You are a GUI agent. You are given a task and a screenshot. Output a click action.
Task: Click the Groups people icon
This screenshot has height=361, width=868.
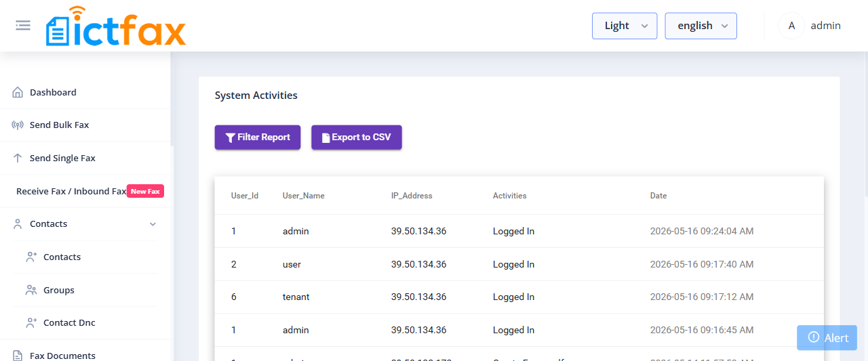pyautogui.click(x=31, y=290)
